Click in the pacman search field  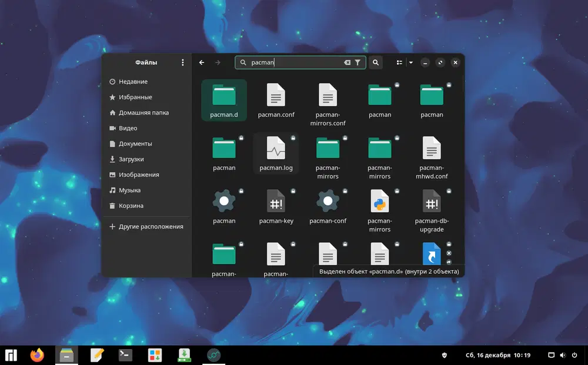(294, 62)
